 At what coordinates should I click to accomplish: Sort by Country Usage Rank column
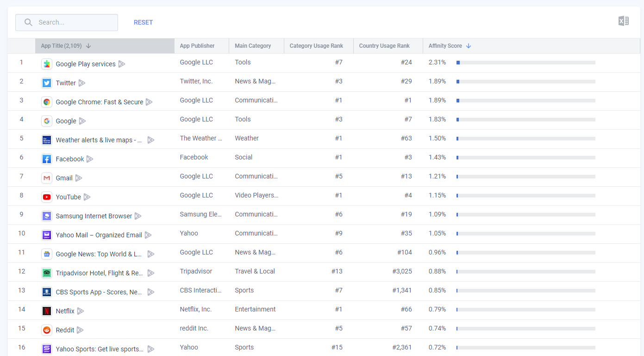[x=388, y=46]
